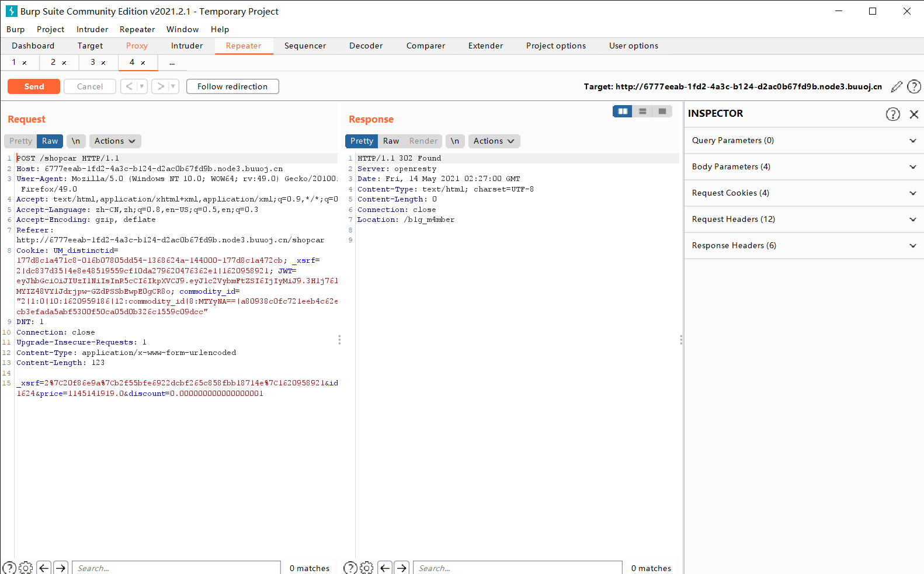
Task: Open the User options tab
Action: [634, 46]
